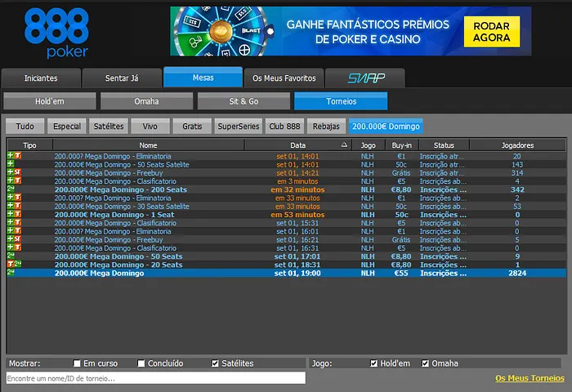The image size is (572, 392).
Task: Click the 2N icon in 50 Seats 17:01 row
Action: point(11,256)
